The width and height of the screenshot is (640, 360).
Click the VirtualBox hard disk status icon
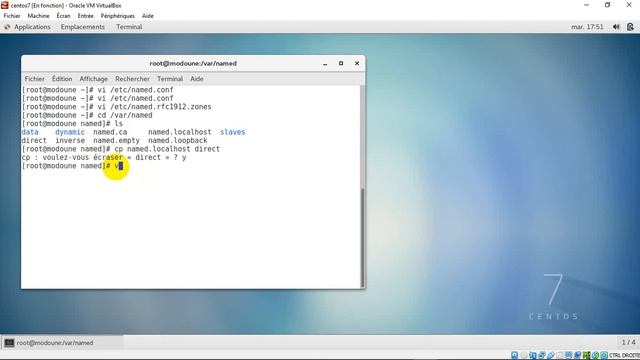[x=515, y=356]
